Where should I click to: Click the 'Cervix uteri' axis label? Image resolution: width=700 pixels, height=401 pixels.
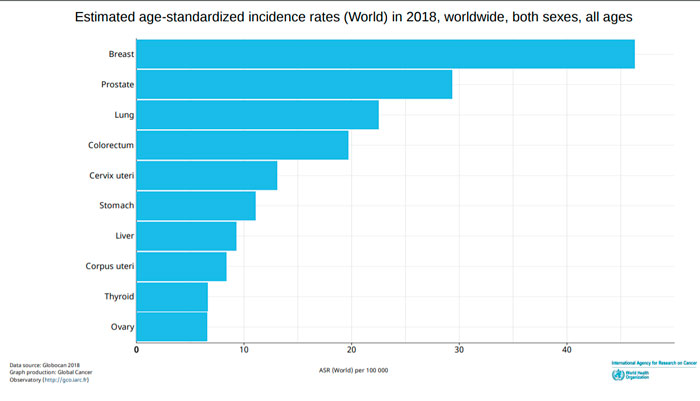point(112,175)
